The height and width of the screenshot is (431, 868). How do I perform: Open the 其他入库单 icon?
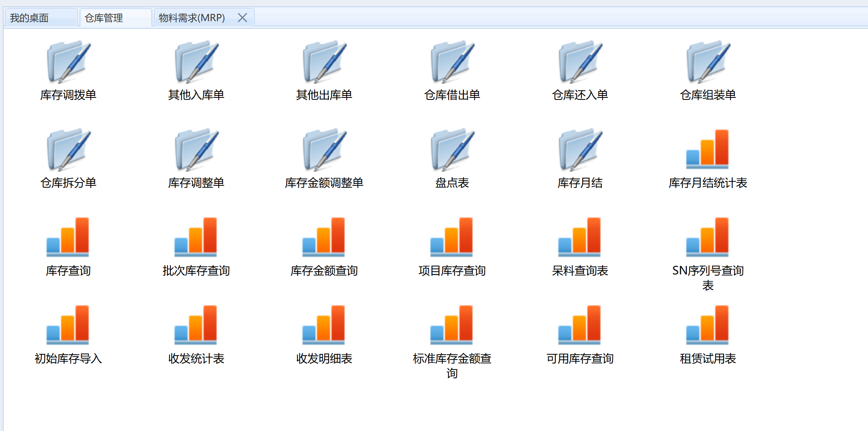point(196,62)
